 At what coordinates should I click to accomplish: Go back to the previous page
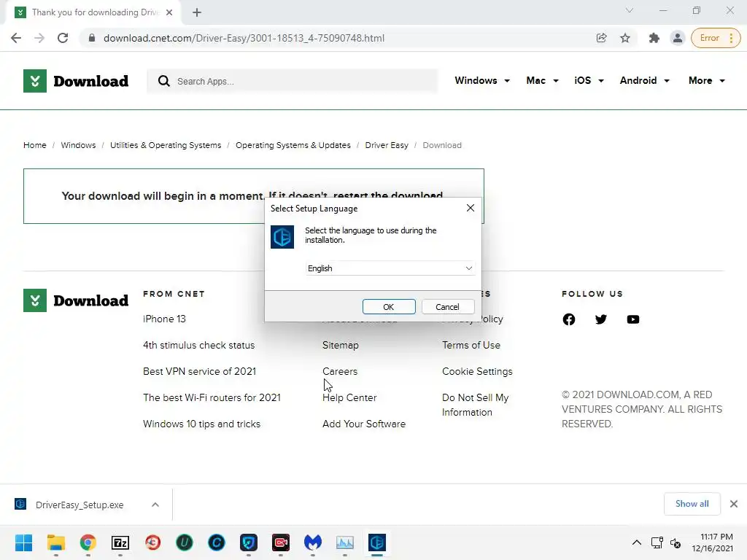click(16, 38)
